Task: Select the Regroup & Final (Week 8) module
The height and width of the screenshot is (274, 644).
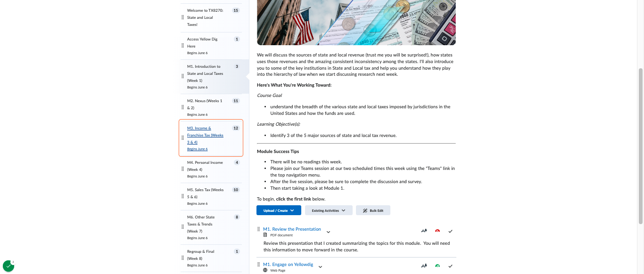Action: 211,258
